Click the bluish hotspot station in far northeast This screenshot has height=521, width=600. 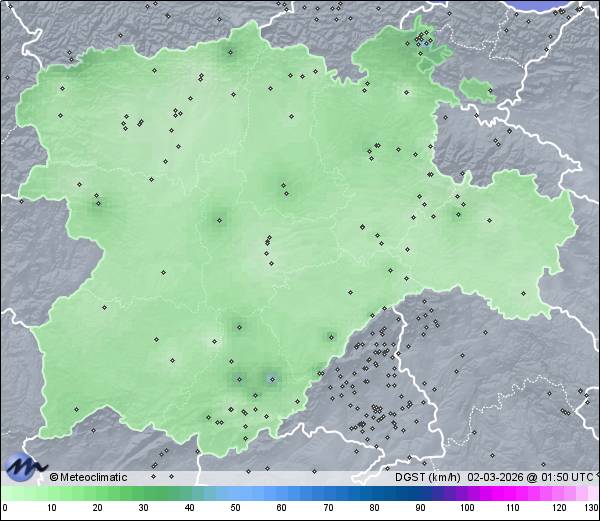[427, 42]
